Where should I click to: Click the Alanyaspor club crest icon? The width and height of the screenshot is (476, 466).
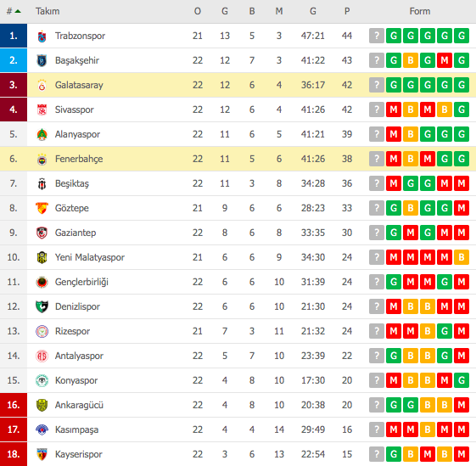(x=42, y=134)
